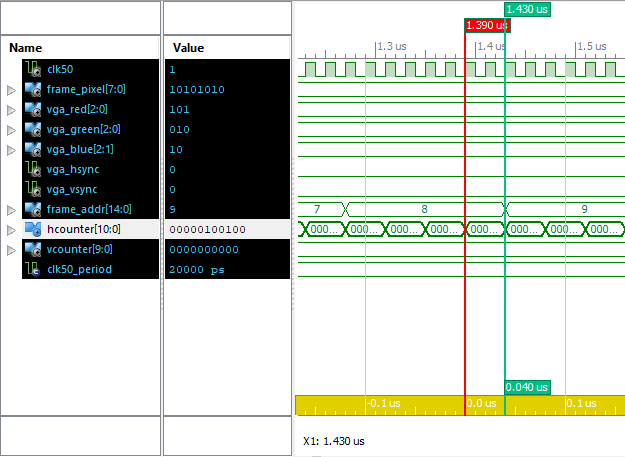Click the Name column header
Image resolution: width=625 pixels, height=457 pixels.
[26, 48]
